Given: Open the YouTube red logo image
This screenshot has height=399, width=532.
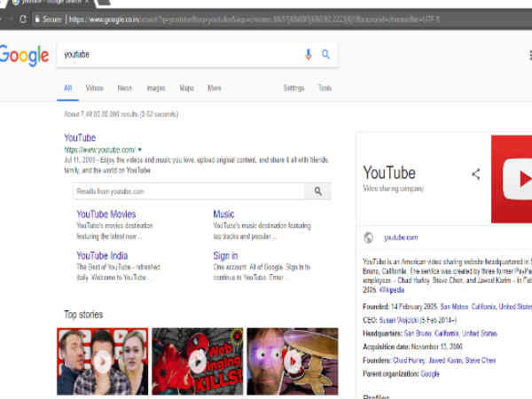Looking at the screenshot, I should tap(512, 179).
